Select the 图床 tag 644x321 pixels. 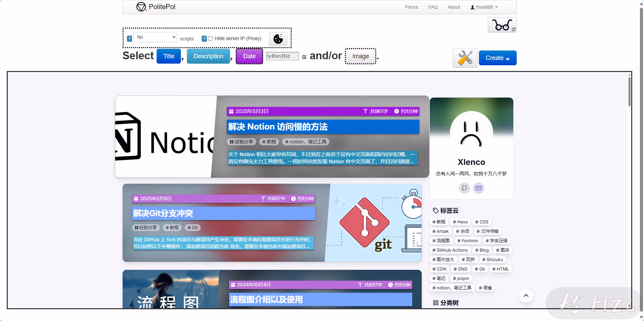click(x=503, y=250)
